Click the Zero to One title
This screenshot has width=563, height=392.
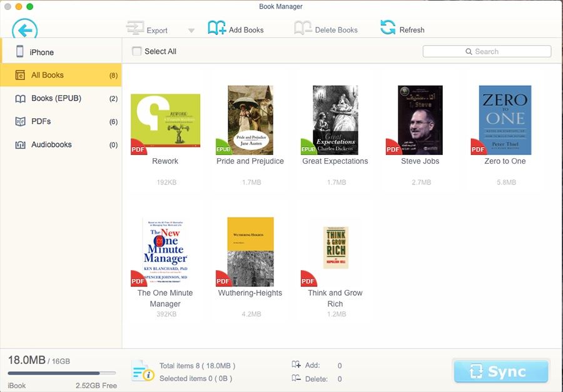[505, 161]
